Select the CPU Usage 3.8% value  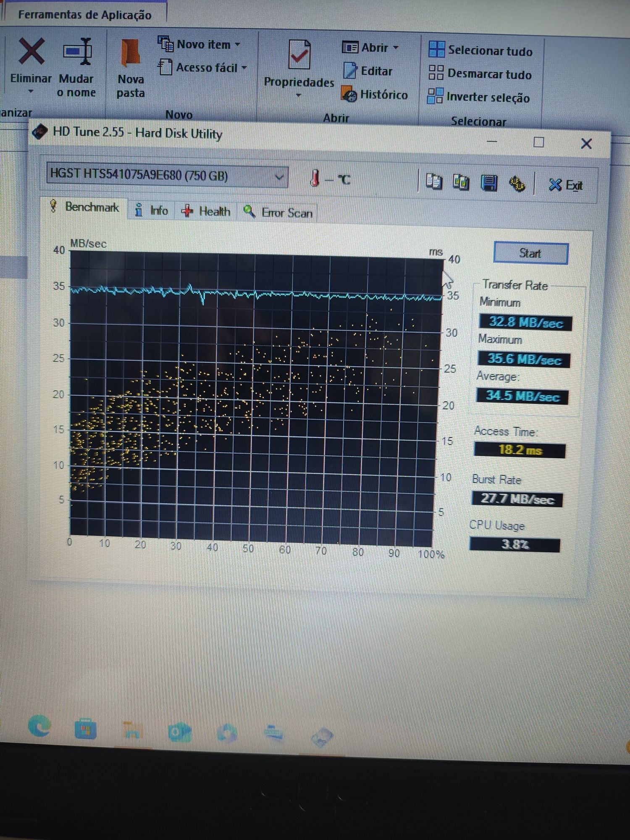515,545
